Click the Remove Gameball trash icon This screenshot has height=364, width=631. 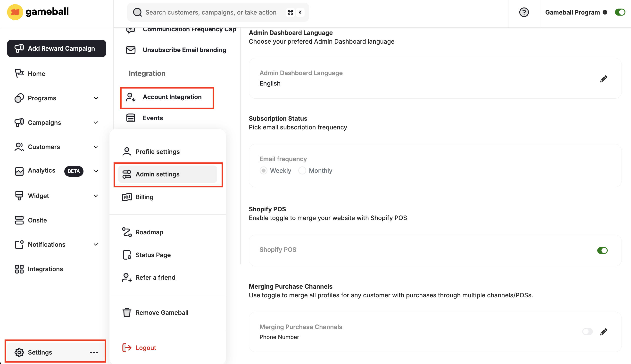pos(127,312)
